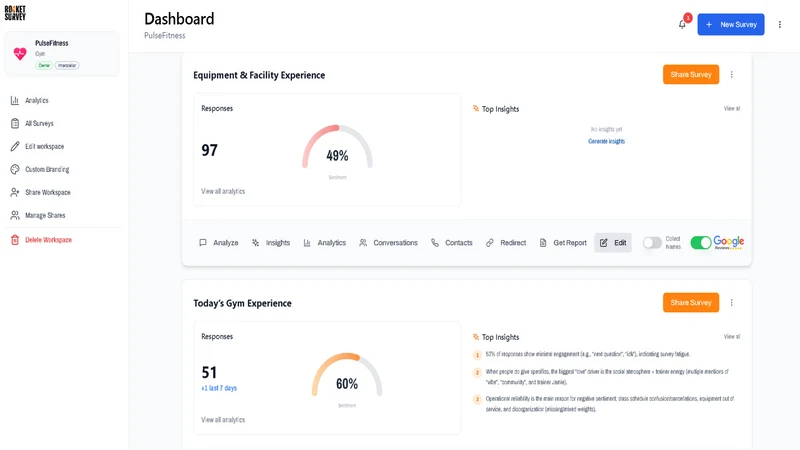
Task: Open the Redirect tab
Action: click(506, 243)
